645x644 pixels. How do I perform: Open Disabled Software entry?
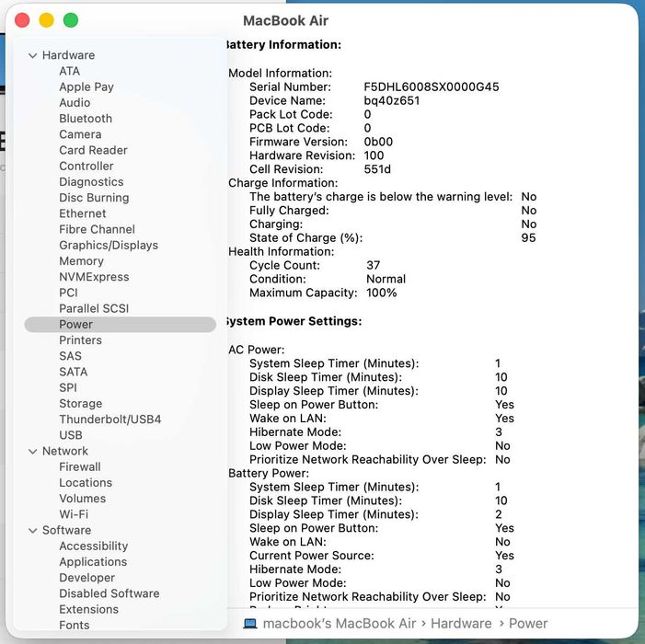click(x=109, y=593)
